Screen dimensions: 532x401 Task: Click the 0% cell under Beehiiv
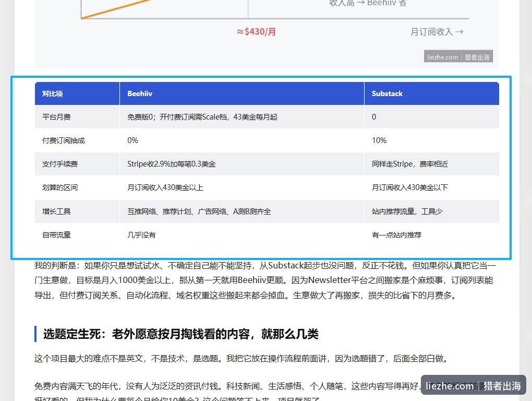(x=242, y=140)
